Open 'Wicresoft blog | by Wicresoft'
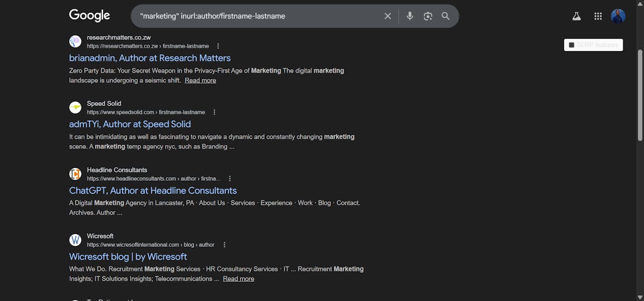644x301 pixels. tap(128, 257)
